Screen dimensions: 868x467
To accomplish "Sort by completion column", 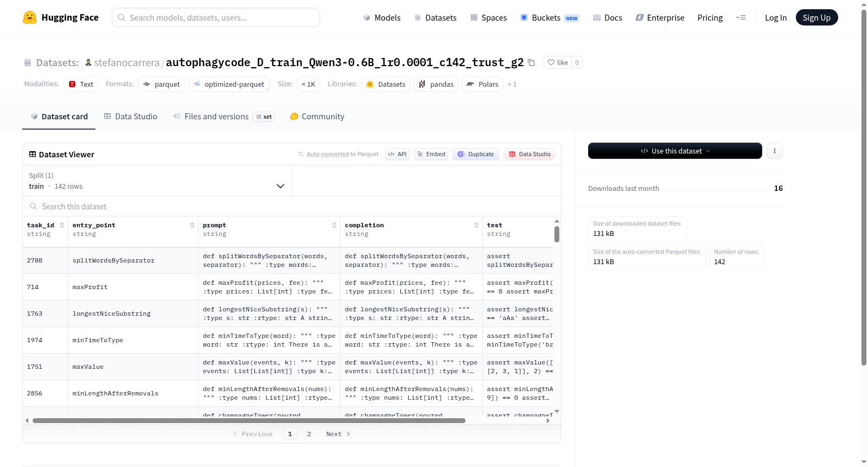I will click(476, 225).
